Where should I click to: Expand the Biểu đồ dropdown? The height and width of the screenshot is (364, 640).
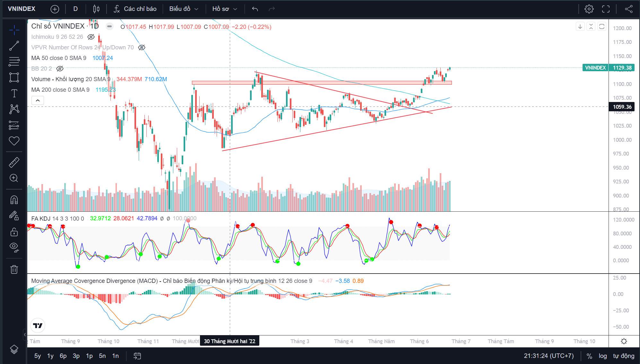coord(184,9)
